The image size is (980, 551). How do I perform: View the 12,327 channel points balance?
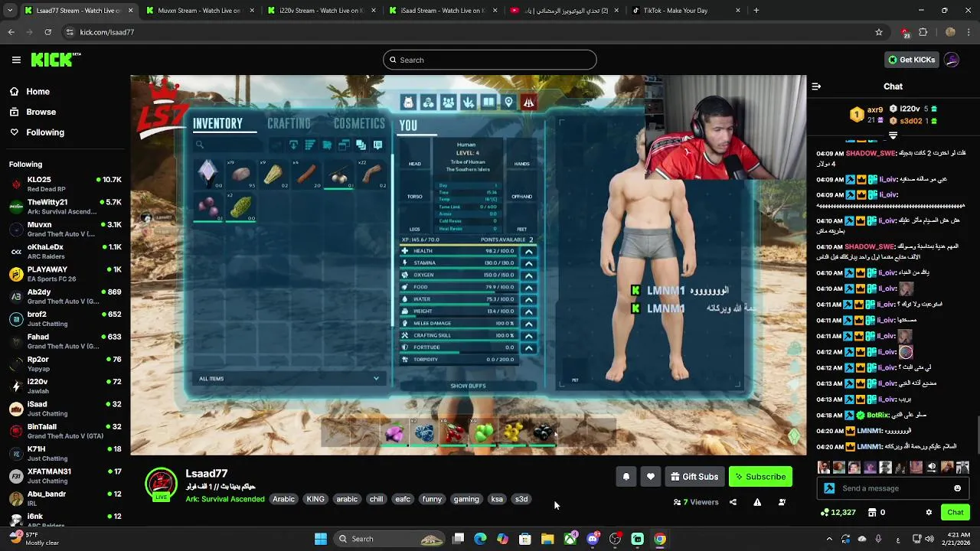[x=838, y=512]
